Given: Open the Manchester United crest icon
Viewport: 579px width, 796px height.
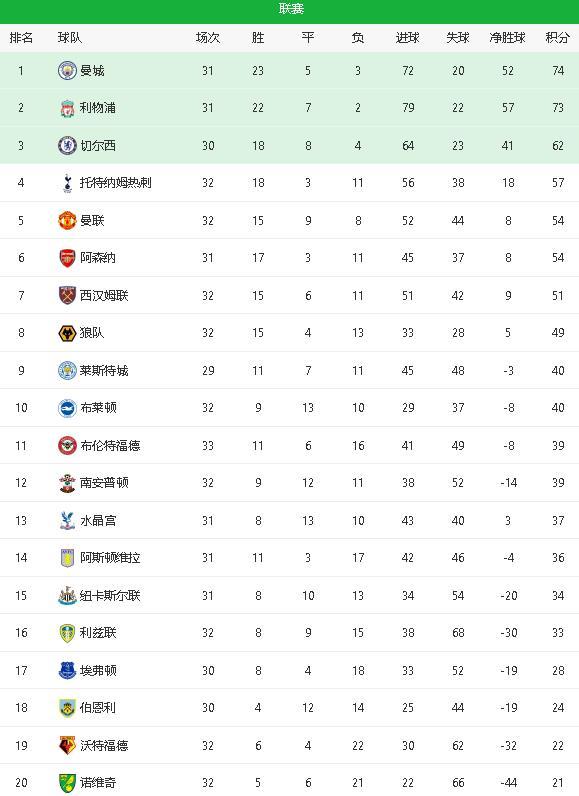Looking at the screenshot, I should [x=67, y=221].
